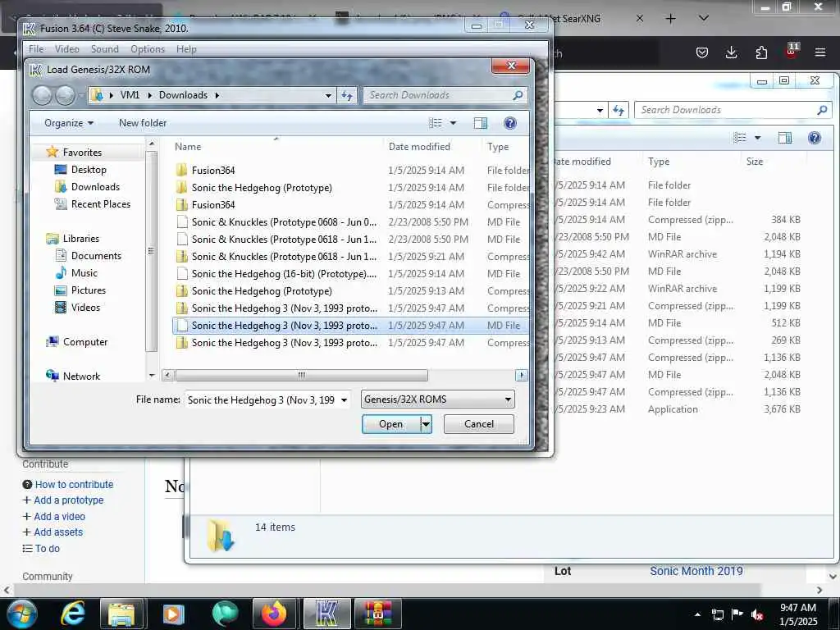This screenshot has width=840, height=630.
Task: Click the change view icon in dialog toolbar
Action: pos(436,123)
